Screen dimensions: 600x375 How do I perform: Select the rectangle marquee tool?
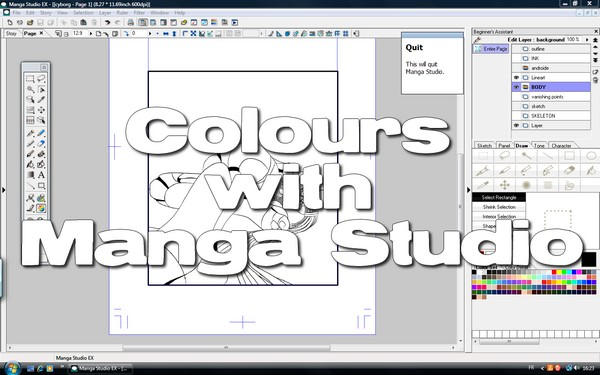click(30, 79)
